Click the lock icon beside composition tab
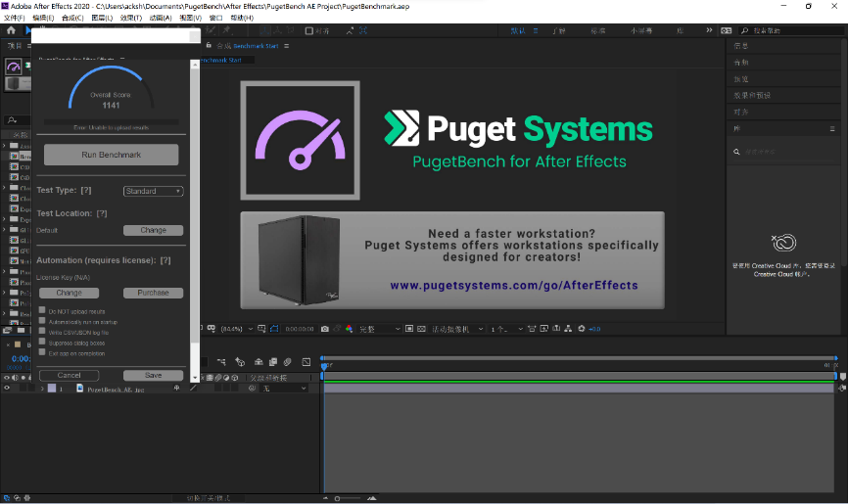848x504 pixels. 209,45
